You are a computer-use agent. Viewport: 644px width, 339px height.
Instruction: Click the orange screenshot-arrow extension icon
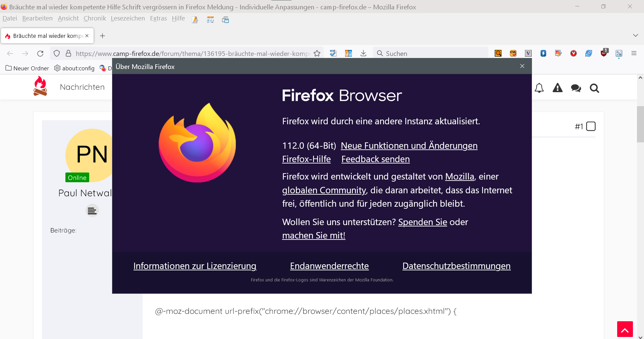pyautogui.click(x=558, y=53)
